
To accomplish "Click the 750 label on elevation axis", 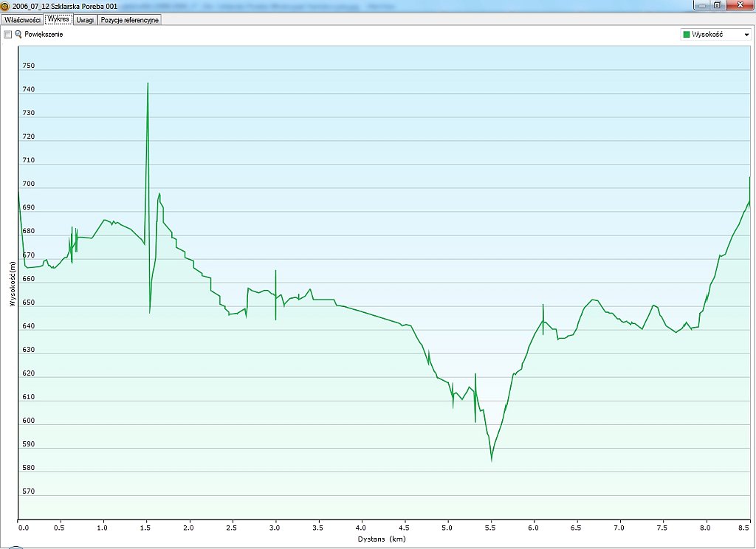I will [x=29, y=66].
